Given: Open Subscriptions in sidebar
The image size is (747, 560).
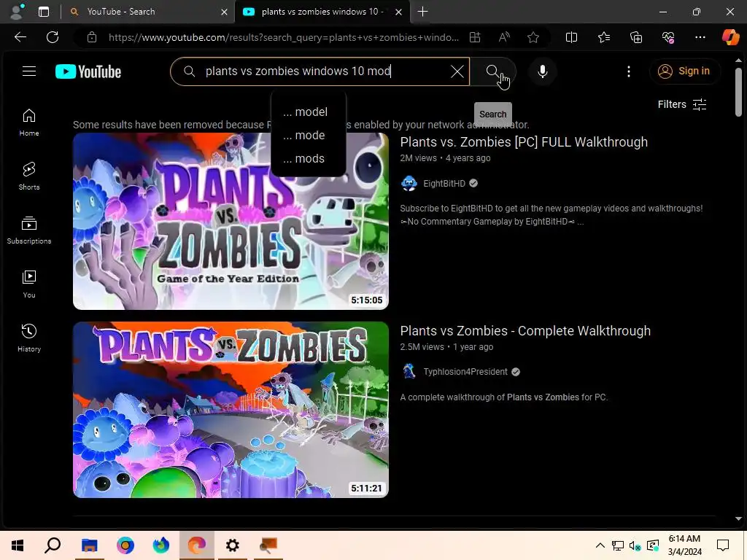Looking at the screenshot, I should (x=29, y=230).
